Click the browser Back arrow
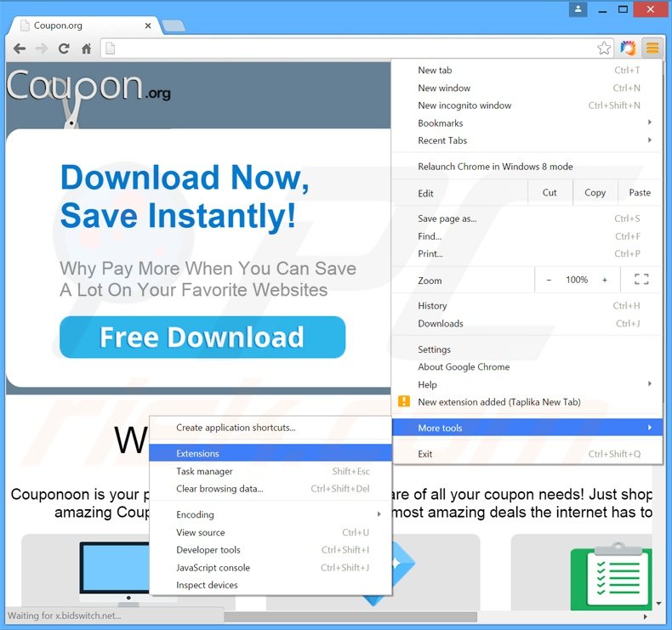The width and height of the screenshot is (672, 630). 20,48
